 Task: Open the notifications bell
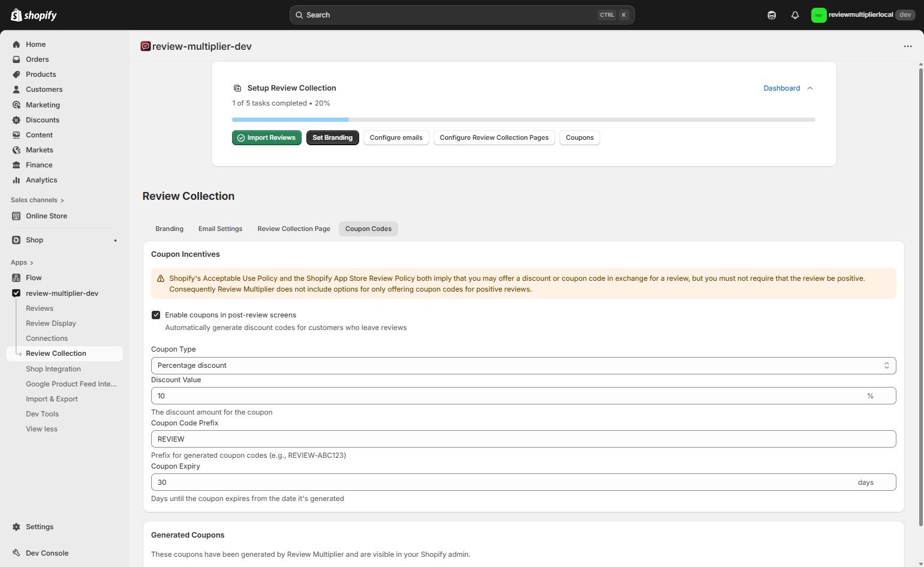(x=794, y=14)
